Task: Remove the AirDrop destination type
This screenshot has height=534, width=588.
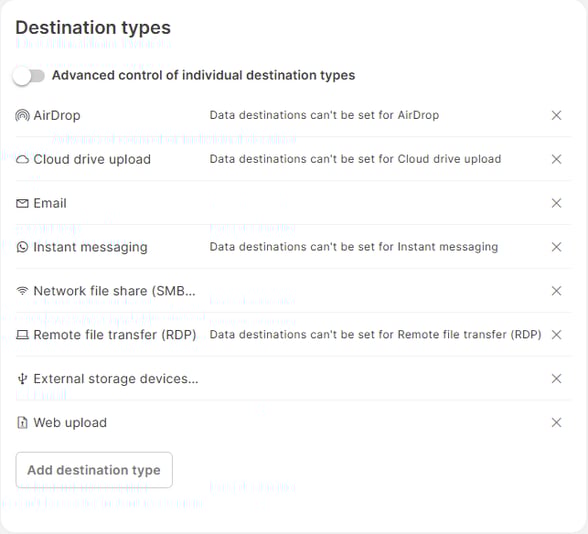Action: tap(556, 116)
